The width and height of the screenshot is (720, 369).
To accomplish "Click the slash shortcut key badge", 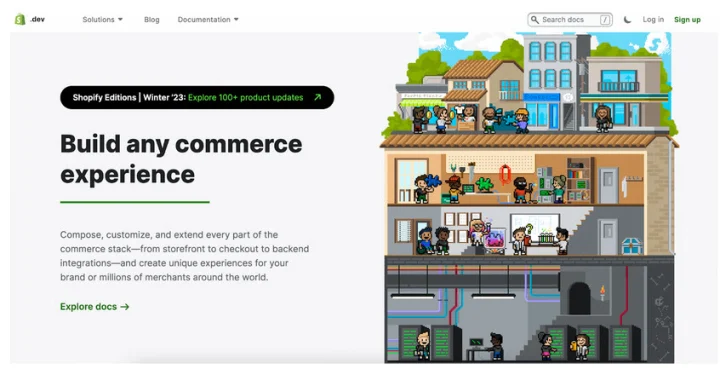I will coord(605,20).
